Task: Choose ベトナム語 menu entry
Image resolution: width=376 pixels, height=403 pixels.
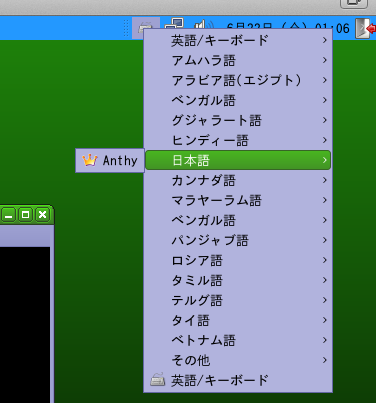Action: tap(238, 340)
